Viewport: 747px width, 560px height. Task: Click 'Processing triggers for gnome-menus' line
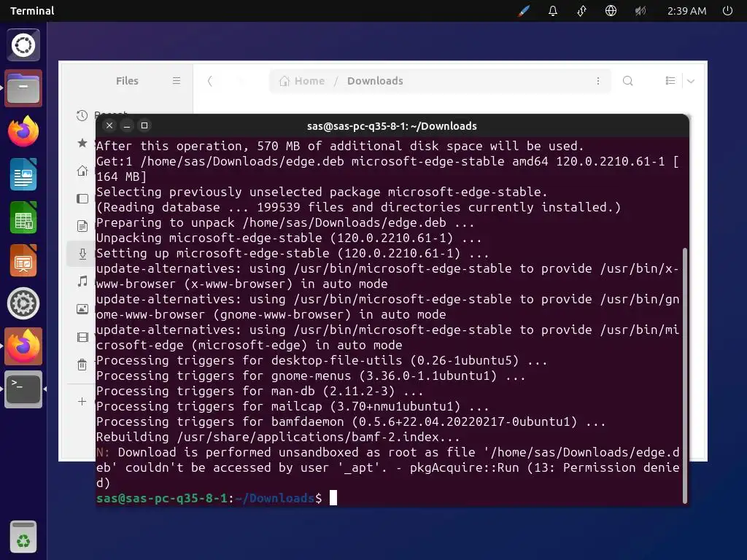point(311,376)
